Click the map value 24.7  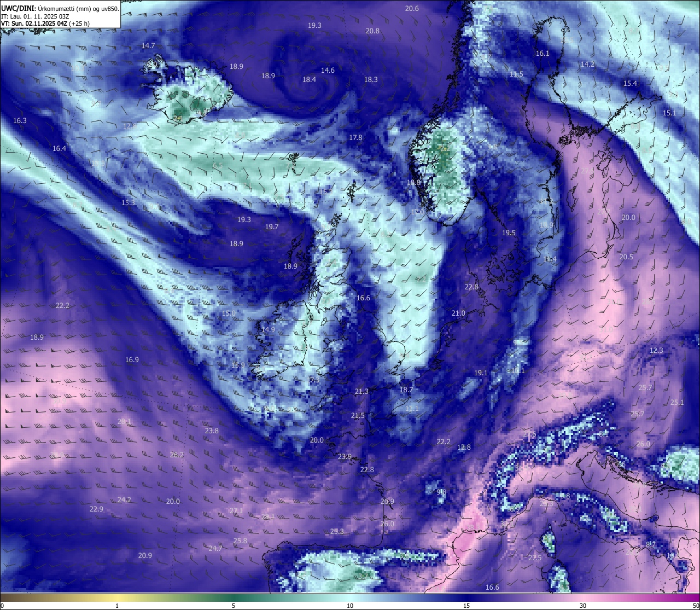tap(215, 548)
